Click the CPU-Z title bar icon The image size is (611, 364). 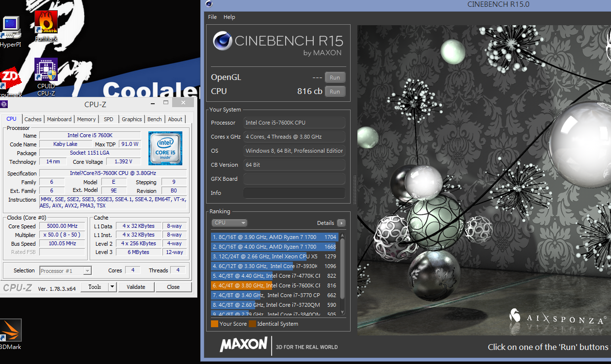tap(4, 104)
